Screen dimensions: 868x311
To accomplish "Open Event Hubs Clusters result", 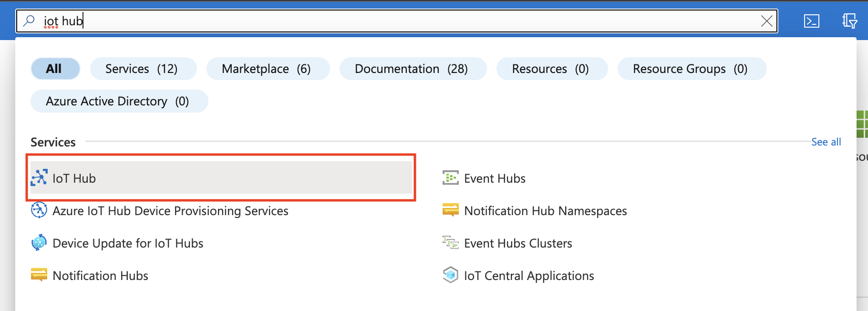I will [518, 243].
